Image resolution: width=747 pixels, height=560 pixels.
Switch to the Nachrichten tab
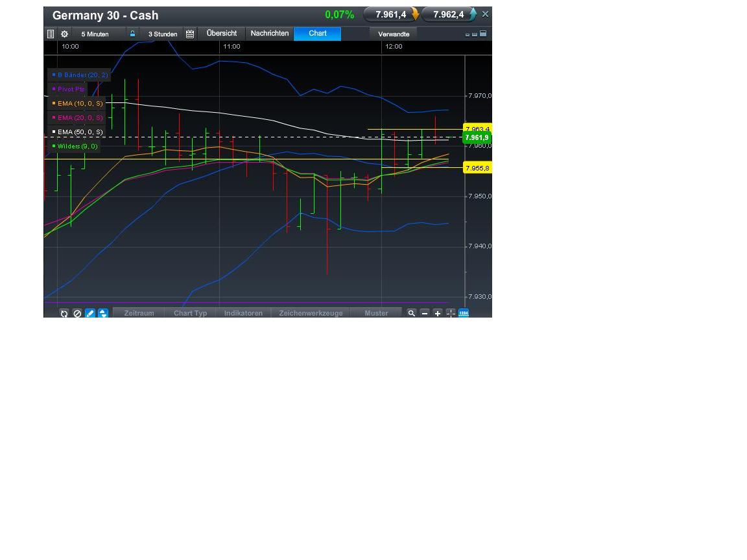click(269, 33)
